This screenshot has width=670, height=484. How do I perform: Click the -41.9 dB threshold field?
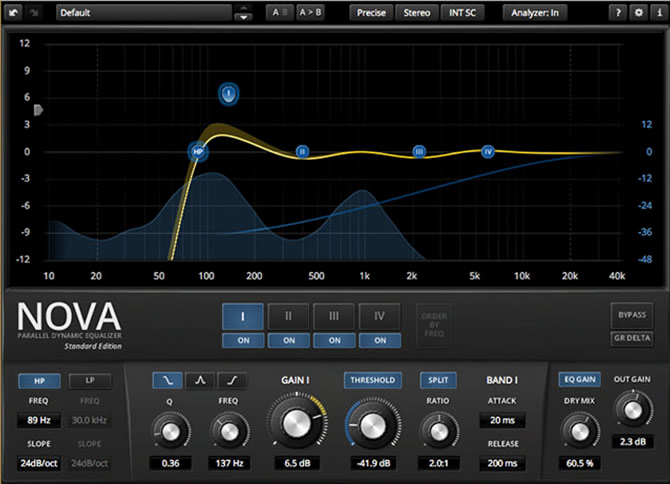pos(373,463)
